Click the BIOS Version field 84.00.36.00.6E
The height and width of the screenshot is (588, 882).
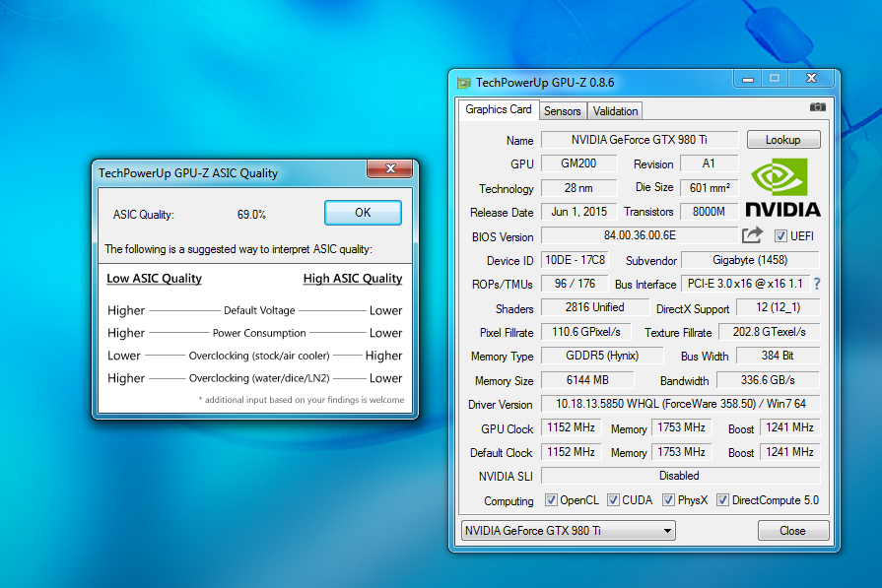[x=640, y=235]
